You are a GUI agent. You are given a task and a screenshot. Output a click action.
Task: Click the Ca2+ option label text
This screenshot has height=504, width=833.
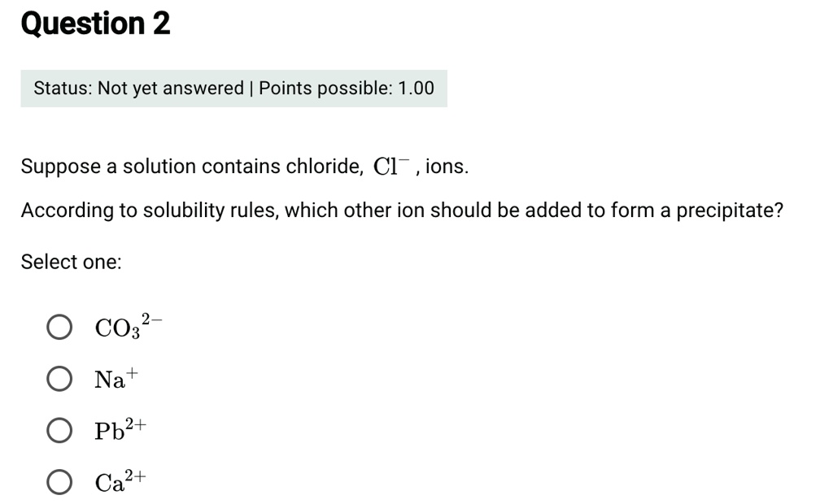coord(120,480)
